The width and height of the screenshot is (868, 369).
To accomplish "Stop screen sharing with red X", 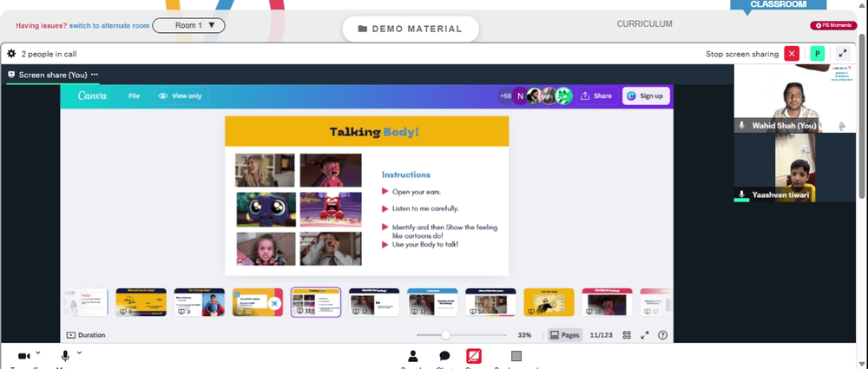I will click(792, 54).
